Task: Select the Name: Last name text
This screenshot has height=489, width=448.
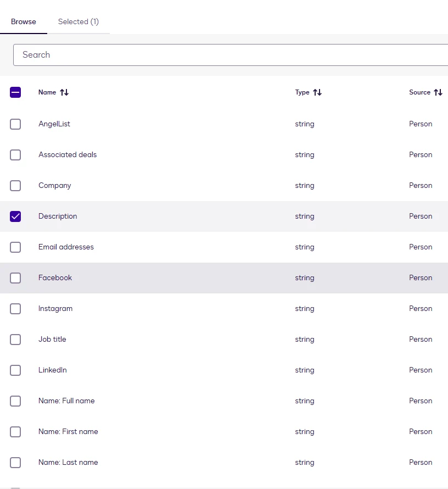Action: [68, 462]
